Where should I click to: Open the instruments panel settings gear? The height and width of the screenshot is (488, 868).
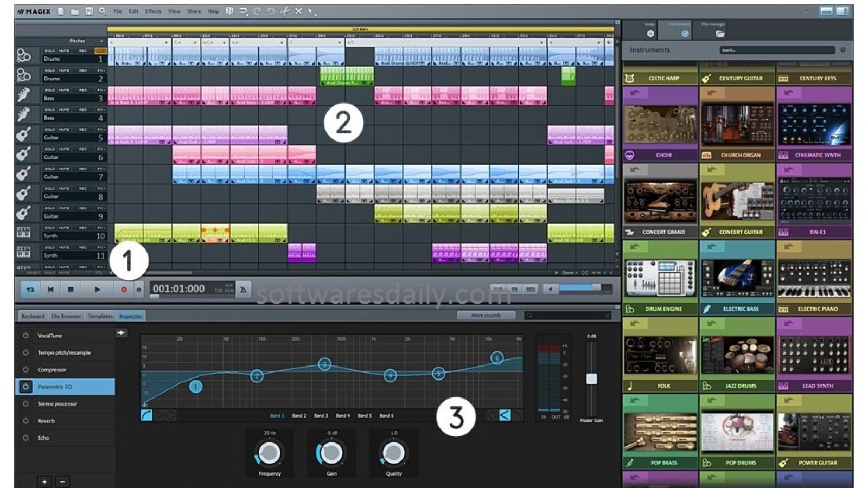coord(843,50)
